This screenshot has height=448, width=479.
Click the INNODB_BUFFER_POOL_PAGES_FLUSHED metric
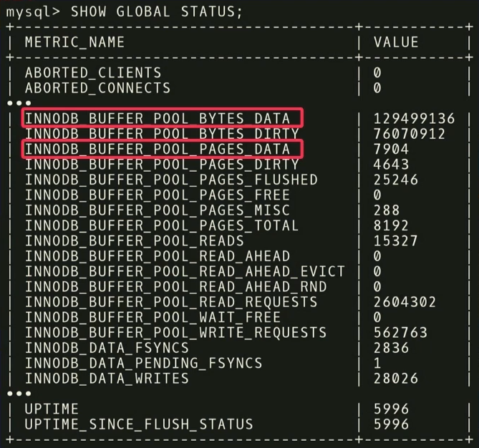171,180
